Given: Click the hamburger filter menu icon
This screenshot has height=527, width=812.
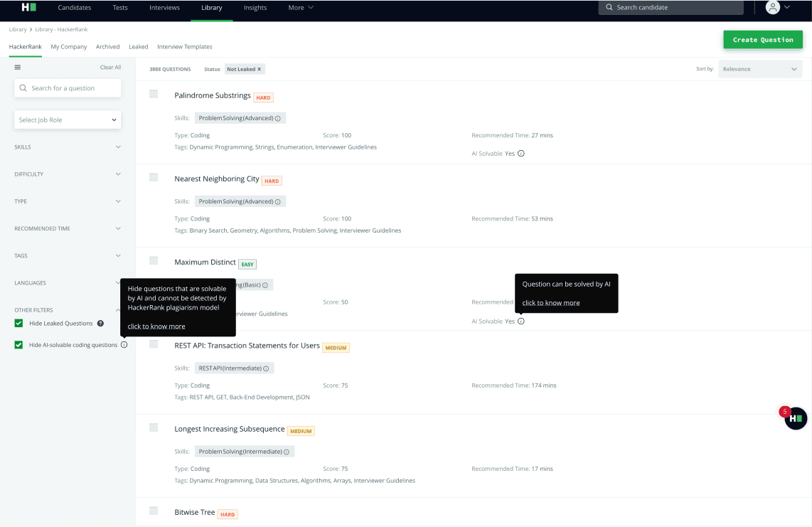Looking at the screenshot, I should [18, 68].
